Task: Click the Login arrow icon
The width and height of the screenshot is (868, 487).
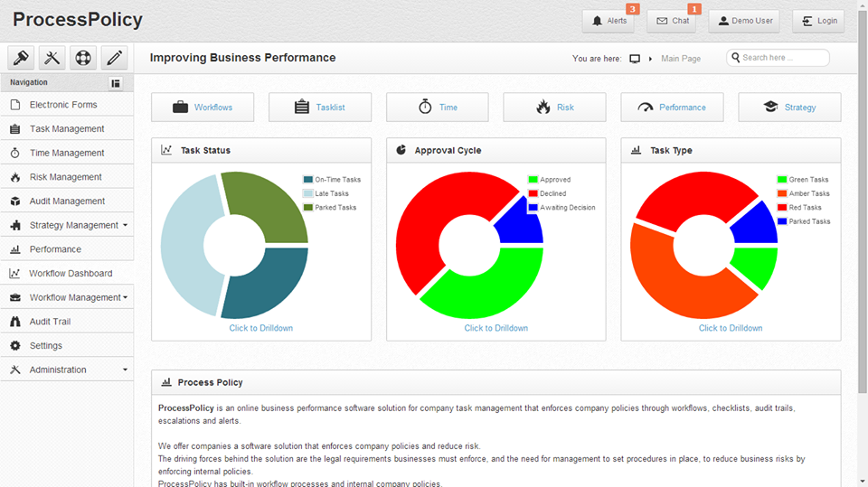Action: pos(807,21)
